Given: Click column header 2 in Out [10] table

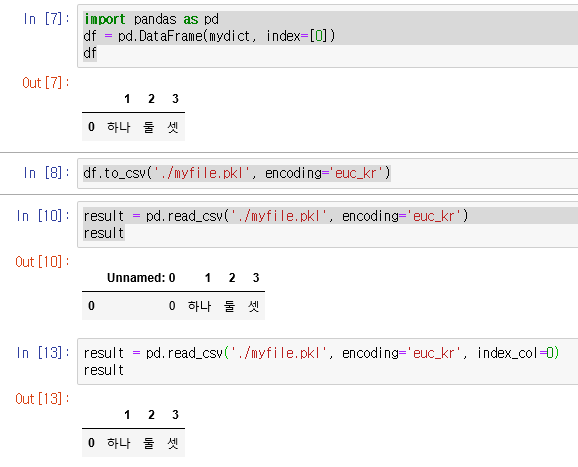Looking at the screenshot, I should click(x=232, y=278).
